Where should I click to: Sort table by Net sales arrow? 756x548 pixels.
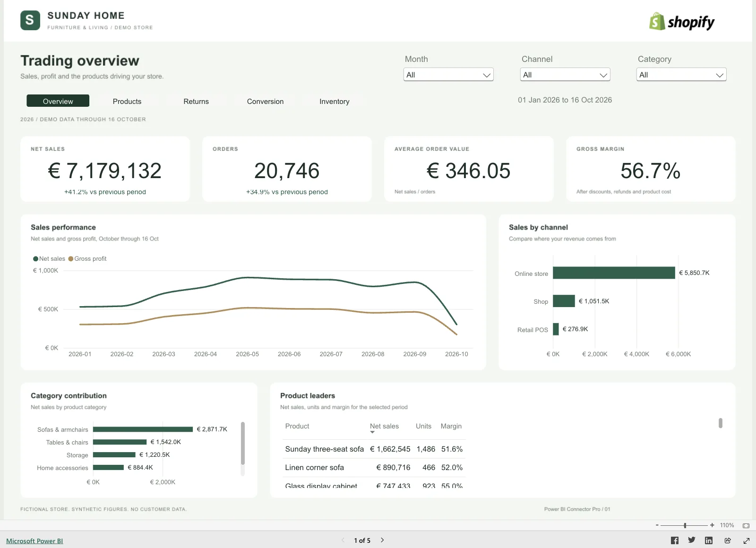coord(372,432)
